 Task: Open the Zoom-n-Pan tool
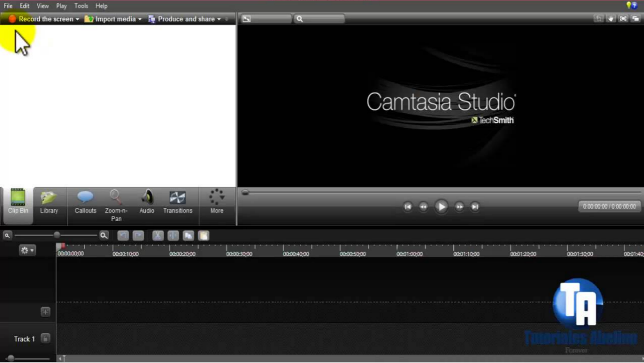[x=116, y=206]
